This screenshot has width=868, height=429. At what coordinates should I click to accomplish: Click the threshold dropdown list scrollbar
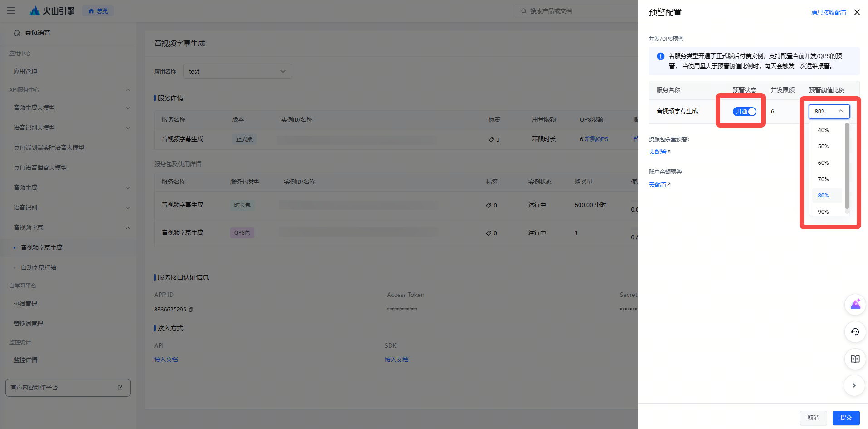click(x=847, y=166)
